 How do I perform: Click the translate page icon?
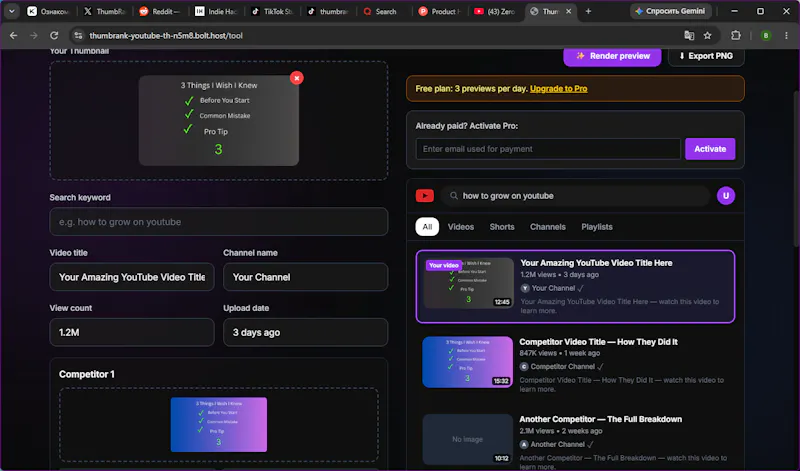(689, 35)
